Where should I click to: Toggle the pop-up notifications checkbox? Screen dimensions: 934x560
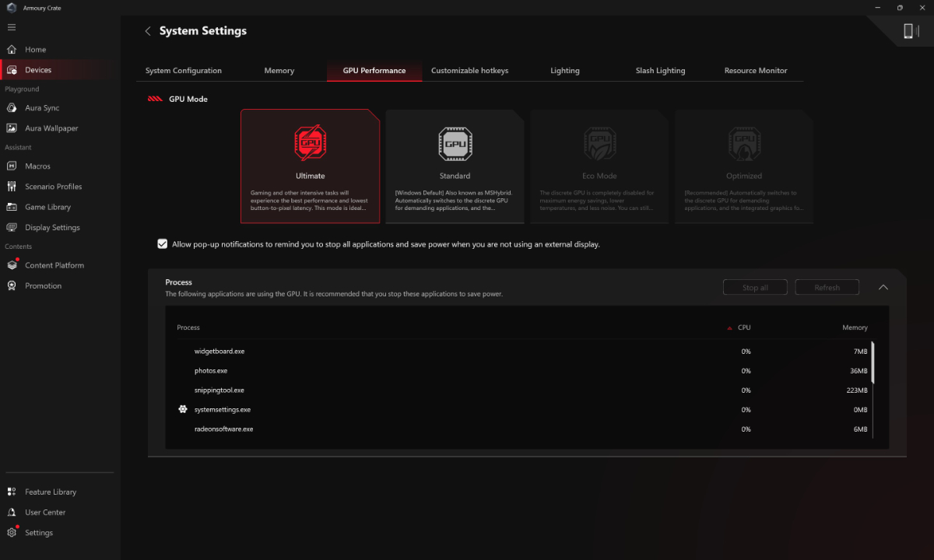(163, 244)
